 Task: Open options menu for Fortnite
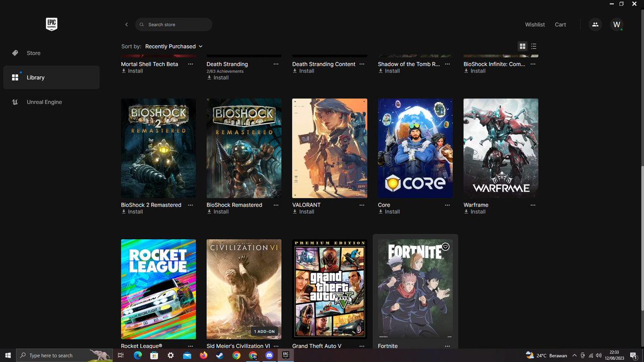[447, 346]
